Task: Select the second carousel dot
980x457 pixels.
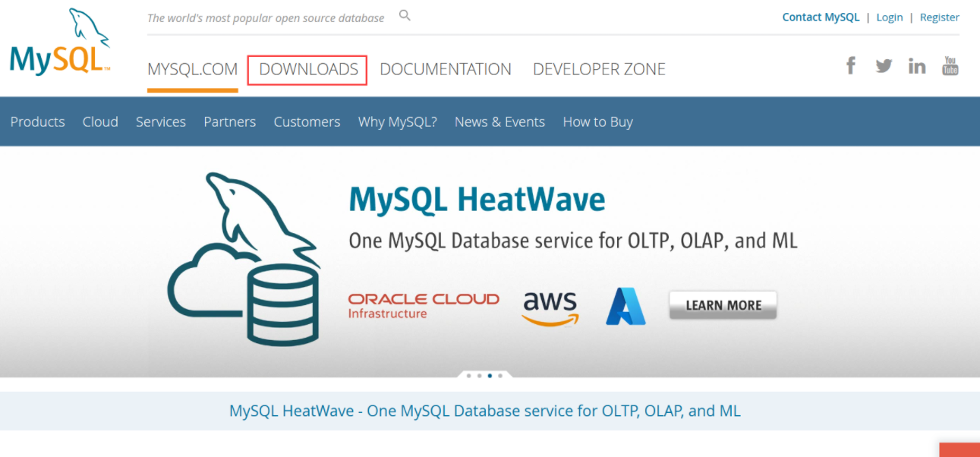Action: click(479, 376)
